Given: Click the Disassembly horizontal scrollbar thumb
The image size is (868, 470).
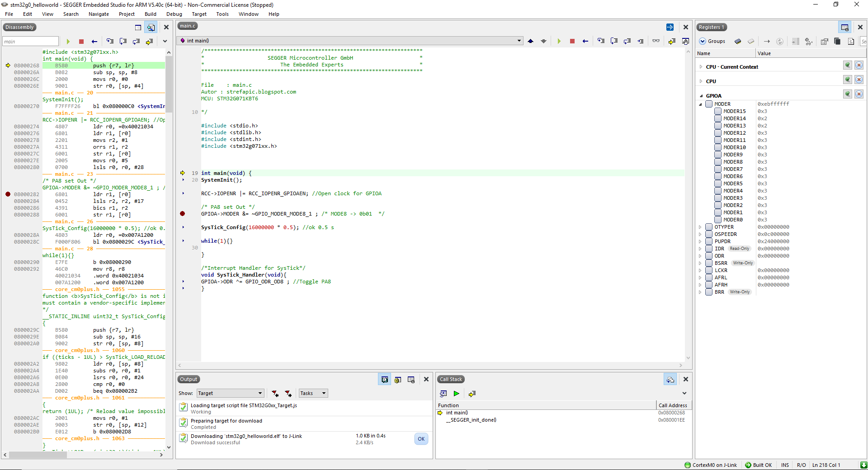Looking at the screenshot, I should (38, 455).
